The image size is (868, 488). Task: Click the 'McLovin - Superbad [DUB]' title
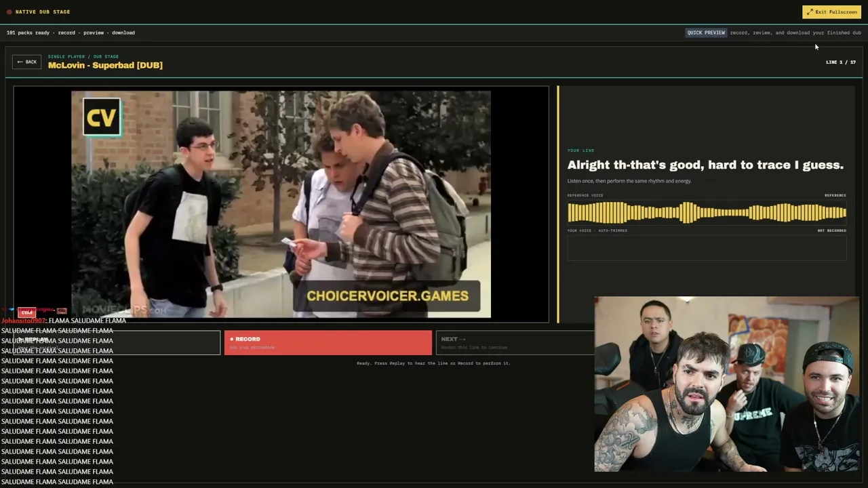(105, 65)
